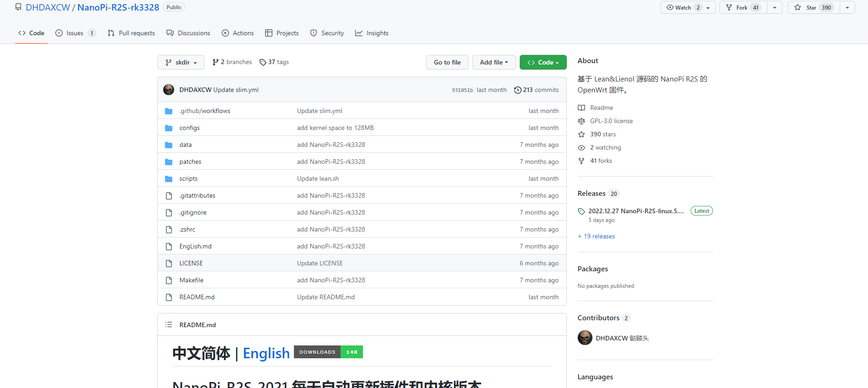This screenshot has width=868, height=388.
Task: Click the branch icon next to 2 branches
Action: pyautogui.click(x=215, y=62)
